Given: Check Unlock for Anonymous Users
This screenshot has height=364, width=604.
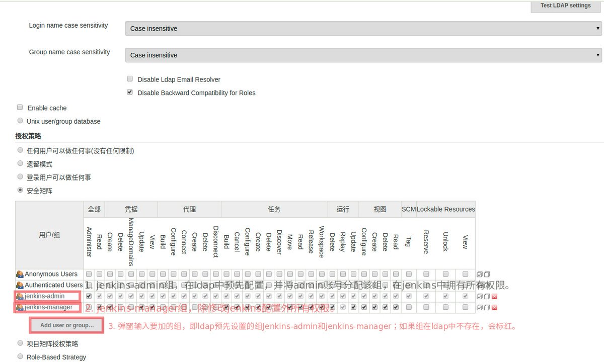Looking at the screenshot, I should [445, 274].
